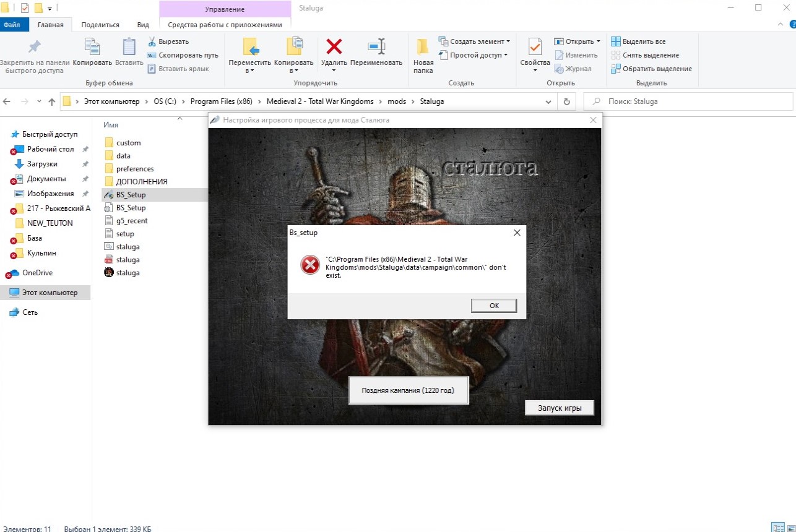Switch to Share (Поделиться) tab
This screenshot has width=796, height=532.
click(100, 25)
